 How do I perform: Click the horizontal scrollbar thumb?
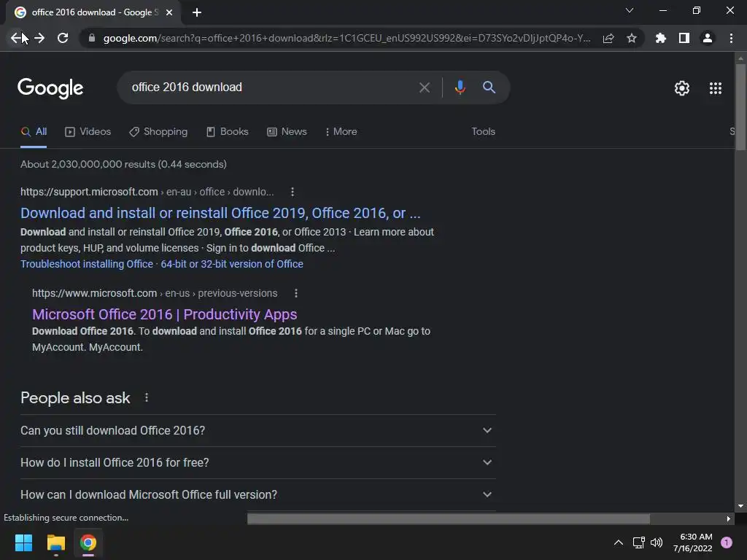coord(449,518)
